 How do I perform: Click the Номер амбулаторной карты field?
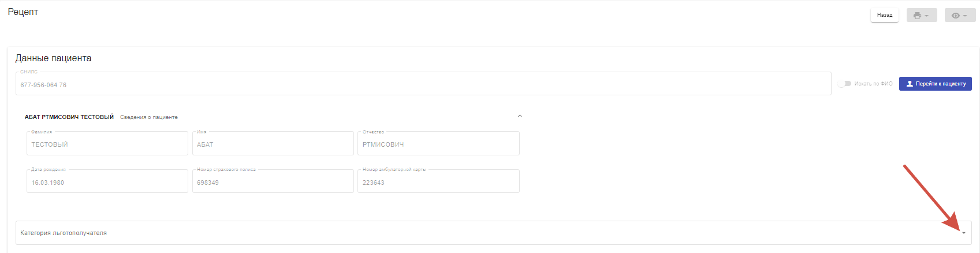(x=439, y=181)
